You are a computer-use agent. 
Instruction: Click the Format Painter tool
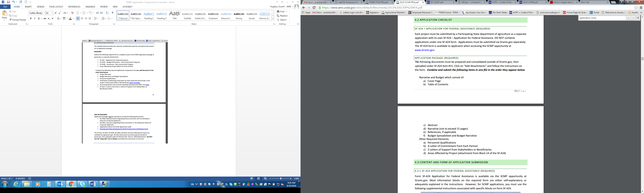[18, 20]
